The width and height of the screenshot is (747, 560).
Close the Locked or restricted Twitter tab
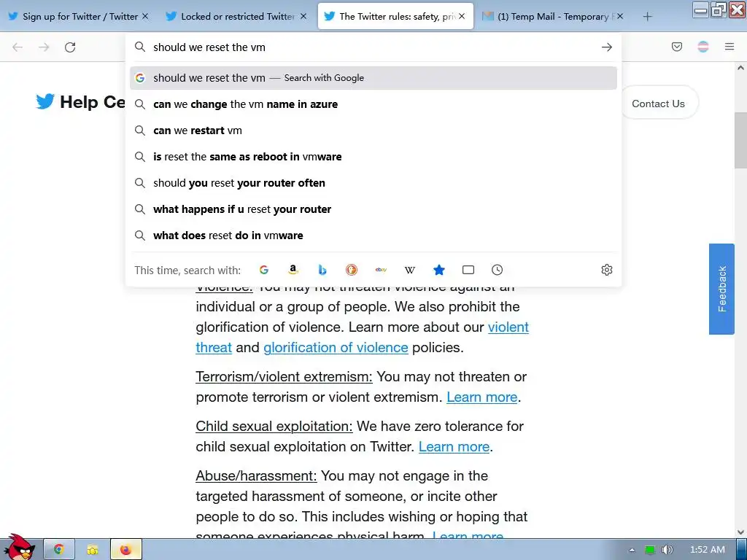[303, 16]
